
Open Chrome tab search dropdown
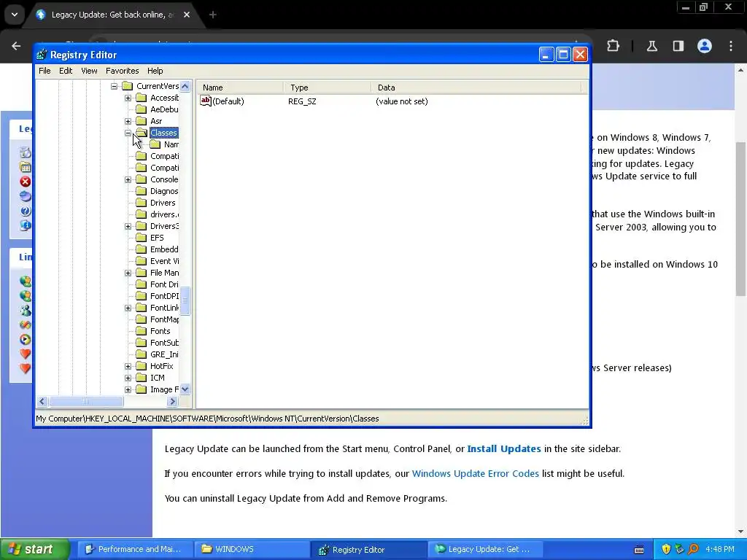pos(15,15)
